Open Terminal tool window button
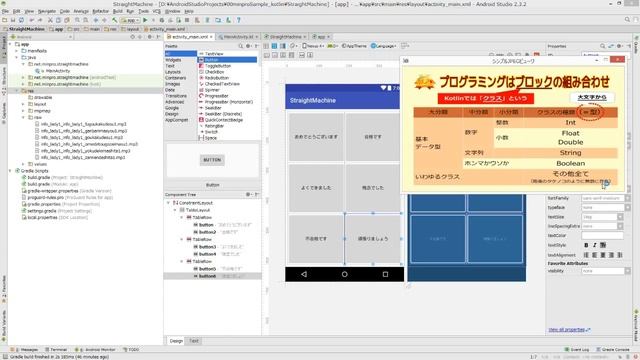This screenshot has height=360, width=640. [x=56, y=349]
